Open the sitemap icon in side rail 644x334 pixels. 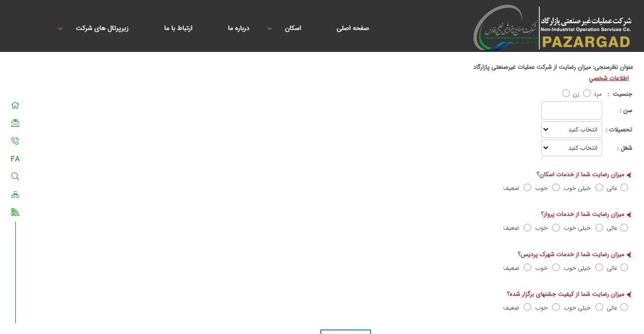coord(15,194)
